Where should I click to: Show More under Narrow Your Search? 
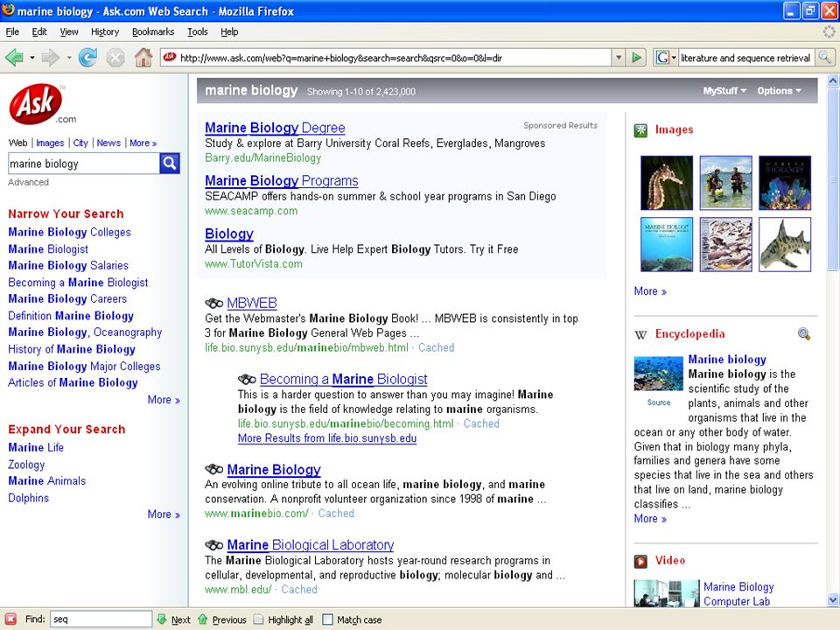(x=164, y=400)
